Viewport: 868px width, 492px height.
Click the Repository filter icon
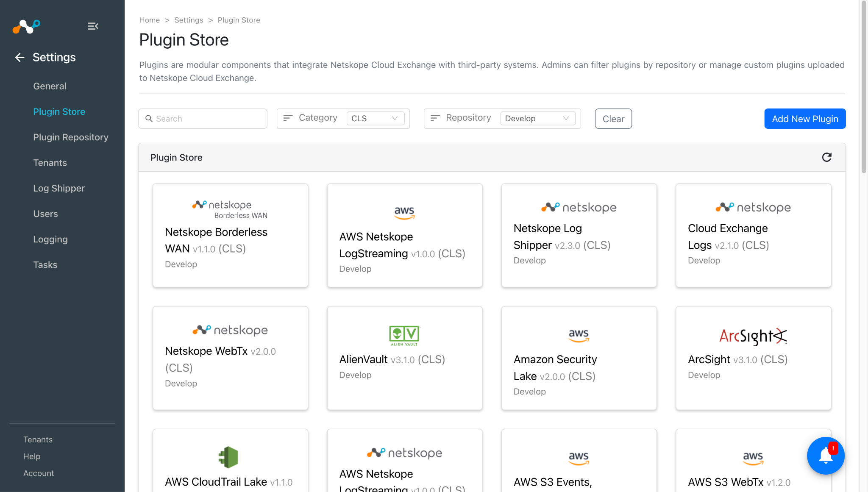435,118
